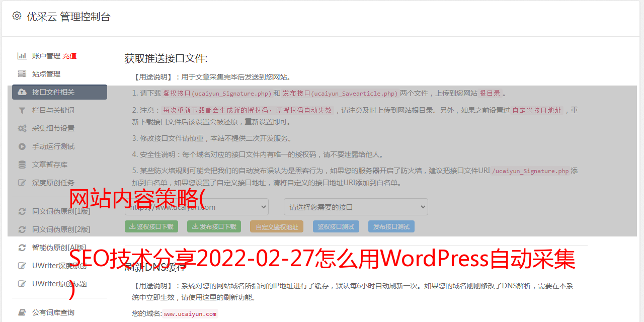
Task: Click the filter icon for 栏目与关键词
Action: click(22, 110)
